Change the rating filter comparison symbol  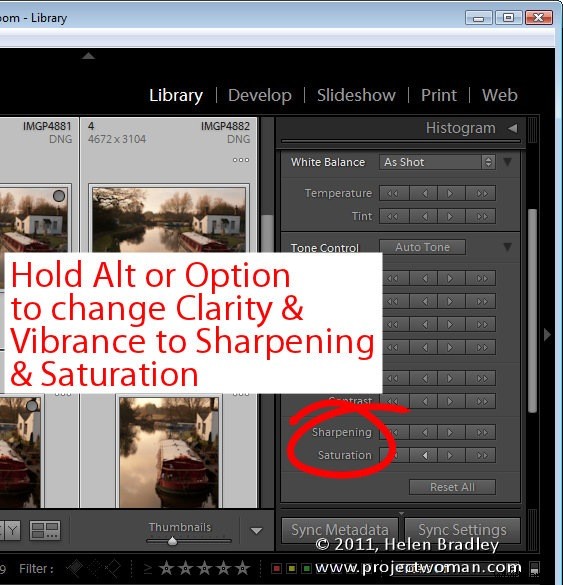click(x=148, y=569)
